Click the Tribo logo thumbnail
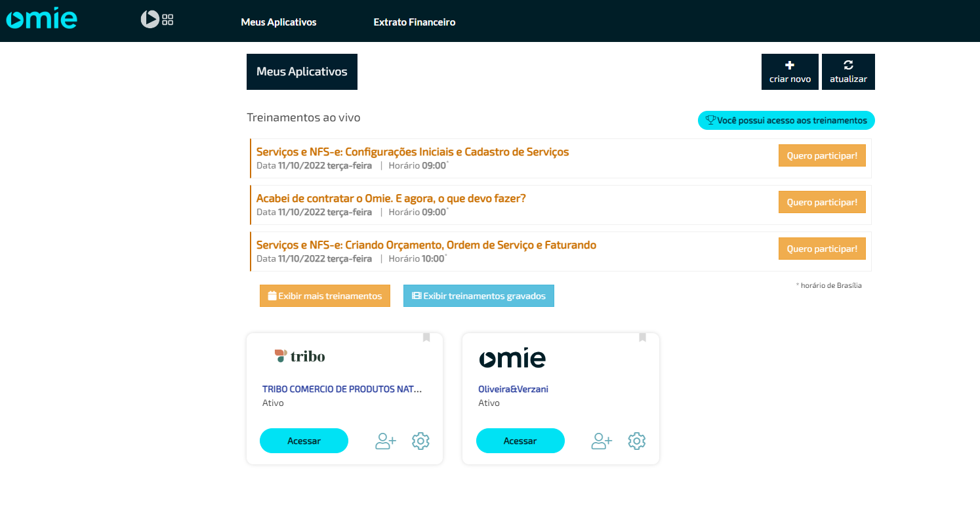This screenshot has width=980, height=524. coord(300,356)
